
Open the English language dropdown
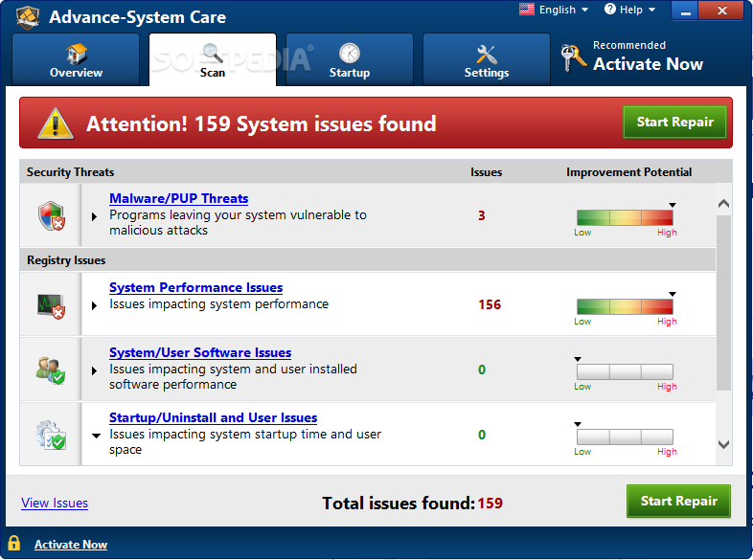554,10
